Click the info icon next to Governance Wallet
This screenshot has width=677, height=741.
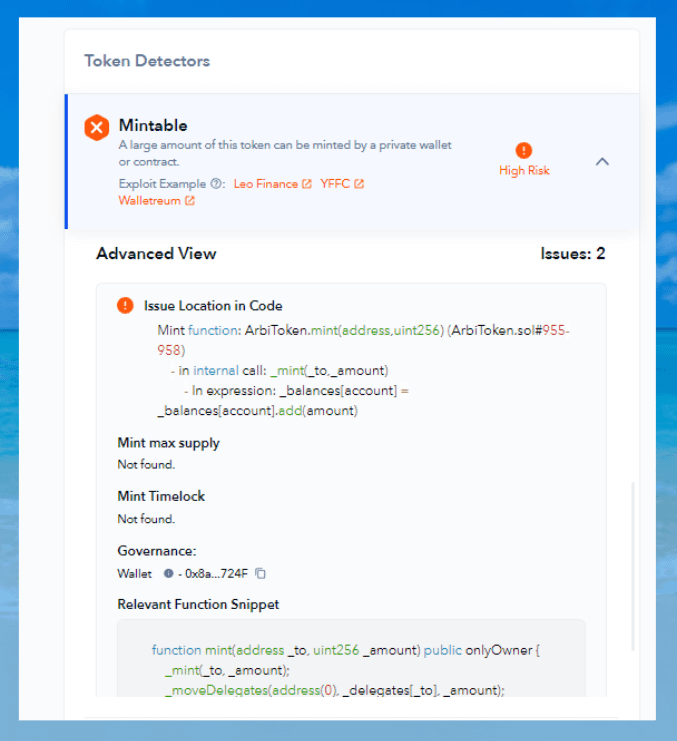pos(168,574)
